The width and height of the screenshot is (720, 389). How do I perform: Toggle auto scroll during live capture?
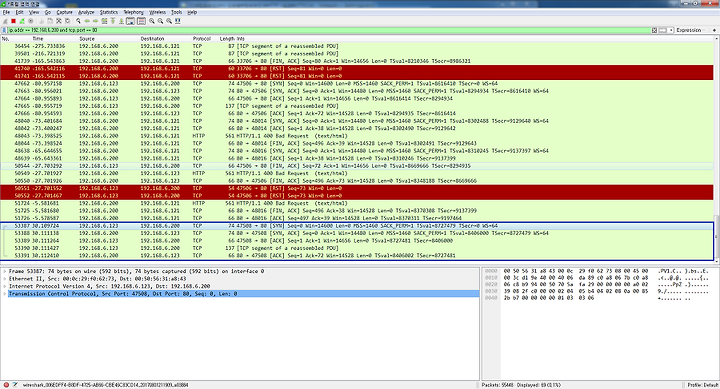130,21
